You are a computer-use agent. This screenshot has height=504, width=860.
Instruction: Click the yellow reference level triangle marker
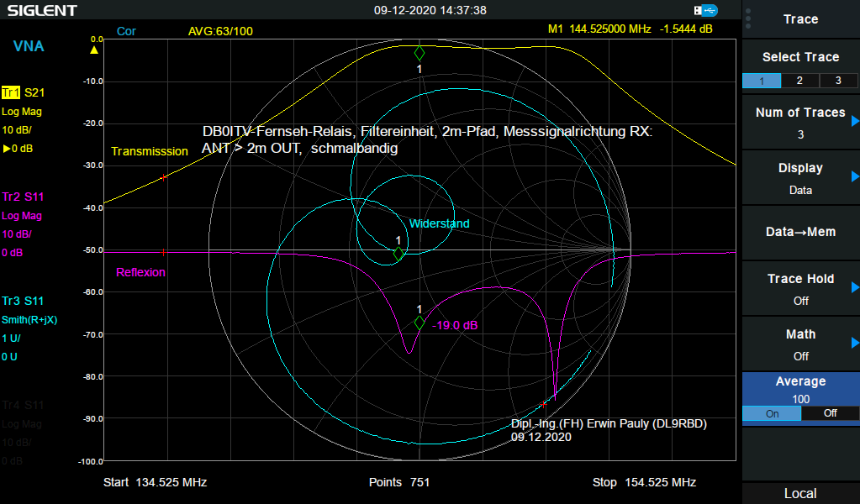click(x=94, y=50)
